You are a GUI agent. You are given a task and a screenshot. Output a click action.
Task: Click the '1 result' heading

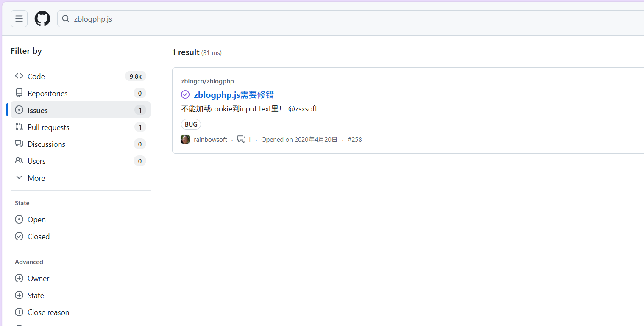[x=186, y=52]
